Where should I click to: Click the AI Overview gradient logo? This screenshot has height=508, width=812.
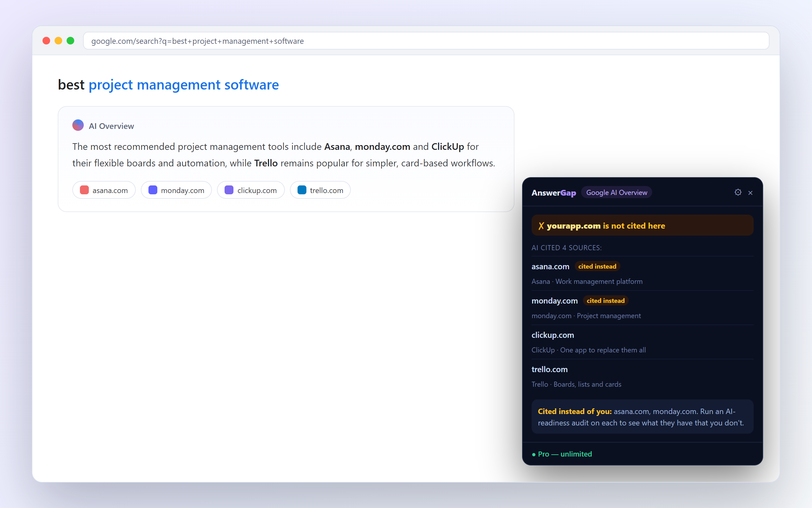(x=78, y=125)
